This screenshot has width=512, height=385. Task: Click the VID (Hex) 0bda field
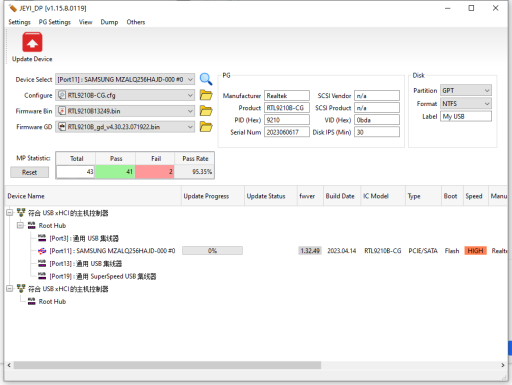pos(377,120)
